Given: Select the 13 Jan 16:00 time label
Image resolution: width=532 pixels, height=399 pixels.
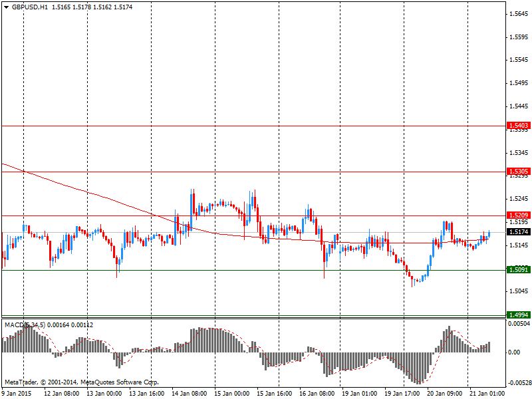Looking at the screenshot, I should [146, 394].
